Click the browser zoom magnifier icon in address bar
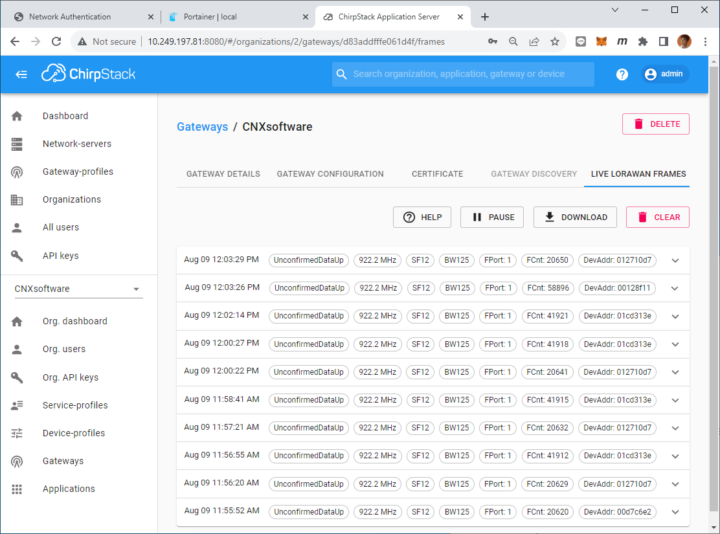The image size is (720, 534). pyautogui.click(x=513, y=42)
